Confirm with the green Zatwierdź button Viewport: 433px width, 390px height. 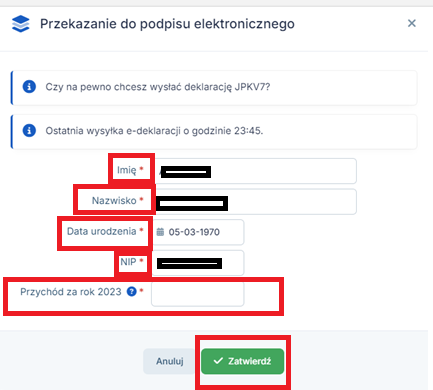[242, 361]
